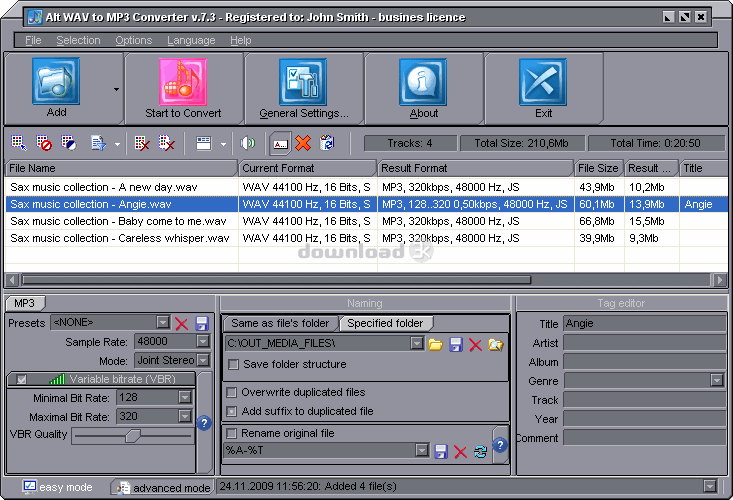Click the Add files icon
733x500 pixels.
(x=56, y=81)
